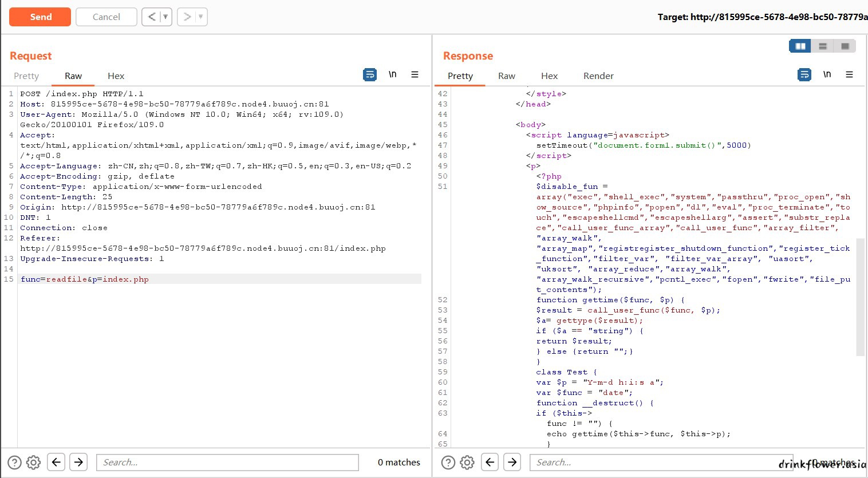Click 'function __destruct() {' response line
868x478 pixels.
click(595, 403)
